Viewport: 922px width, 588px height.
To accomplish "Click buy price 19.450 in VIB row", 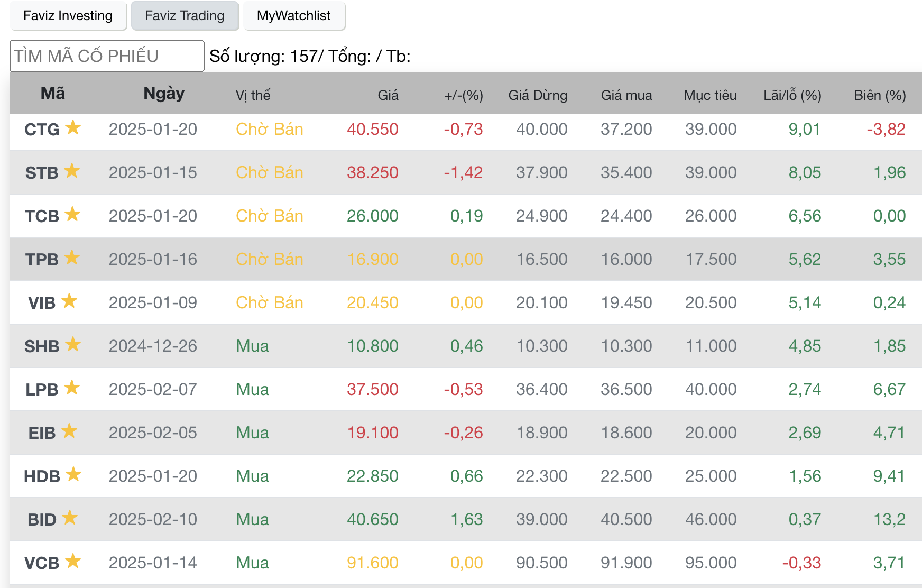I will tap(626, 303).
